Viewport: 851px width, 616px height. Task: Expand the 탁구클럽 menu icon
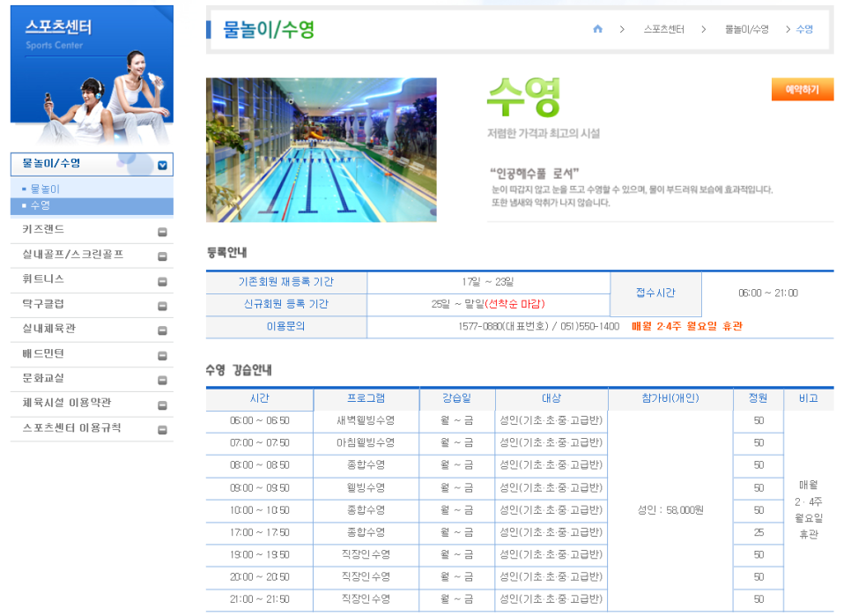coord(162,306)
